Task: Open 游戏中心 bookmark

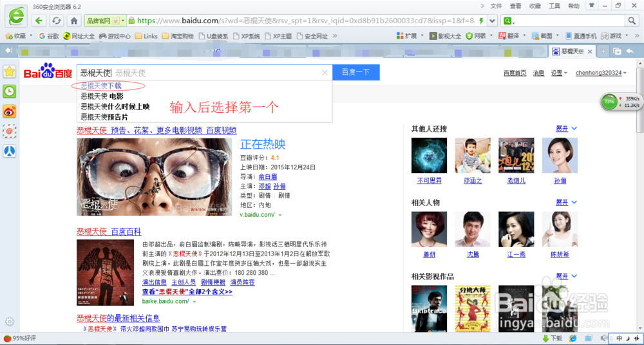Action: pos(114,36)
